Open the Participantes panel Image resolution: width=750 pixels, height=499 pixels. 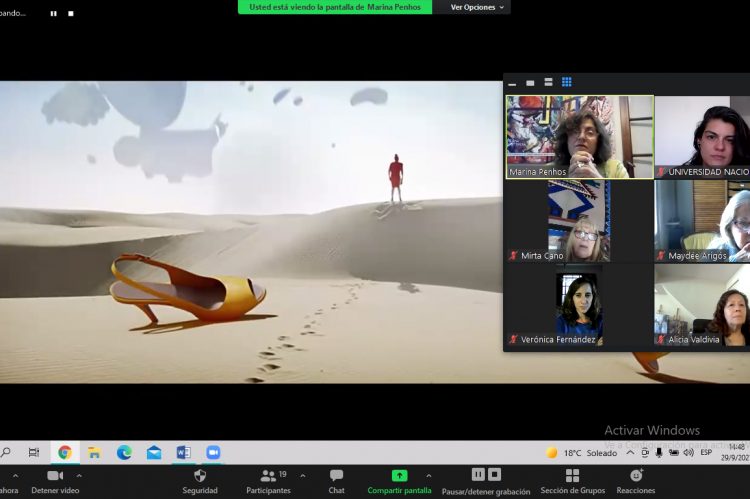[x=268, y=481]
